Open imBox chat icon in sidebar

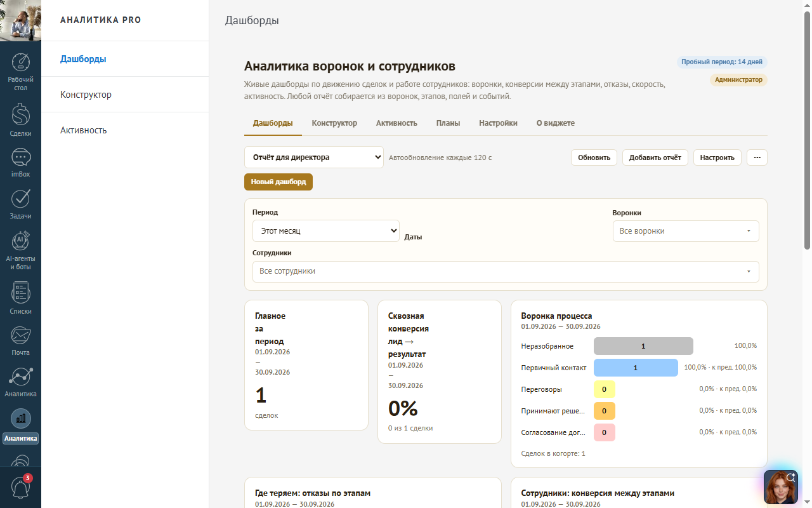coord(21,157)
